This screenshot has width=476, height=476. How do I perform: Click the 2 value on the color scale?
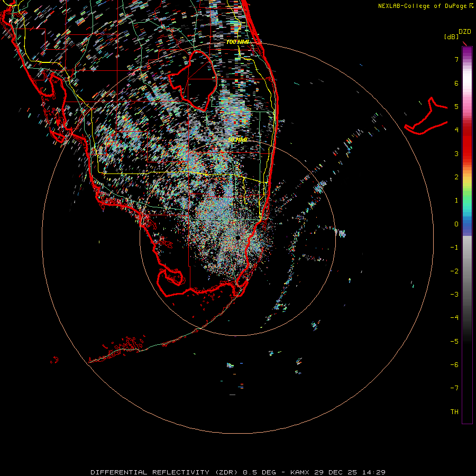point(456,177)
